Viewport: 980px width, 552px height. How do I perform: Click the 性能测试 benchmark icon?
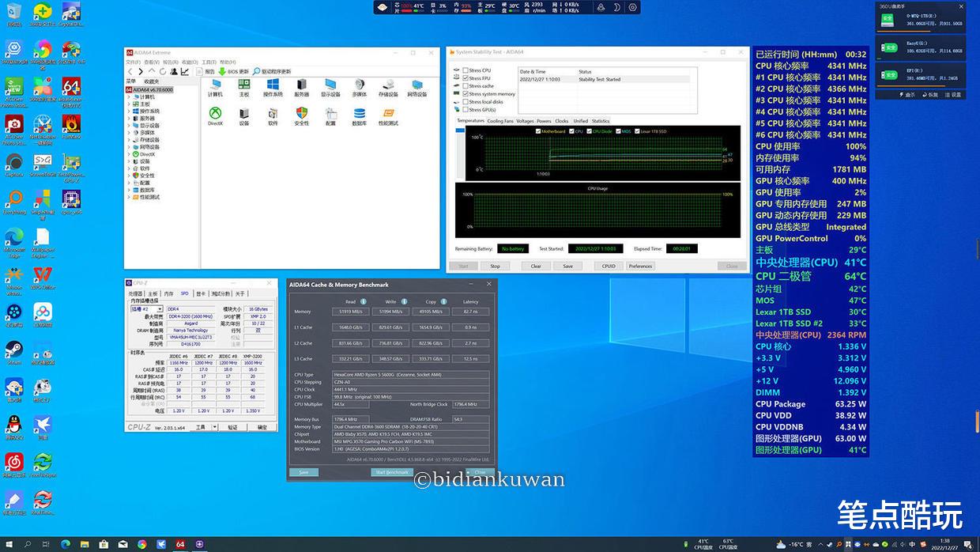point(388,113)
